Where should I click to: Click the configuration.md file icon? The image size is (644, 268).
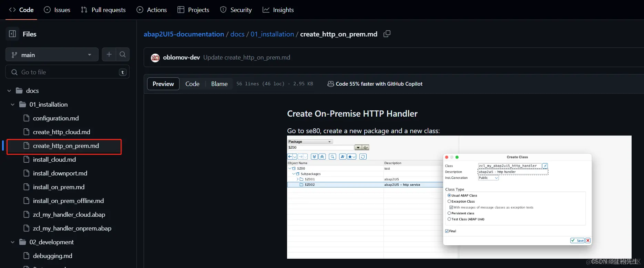click(x=26, y=118)
